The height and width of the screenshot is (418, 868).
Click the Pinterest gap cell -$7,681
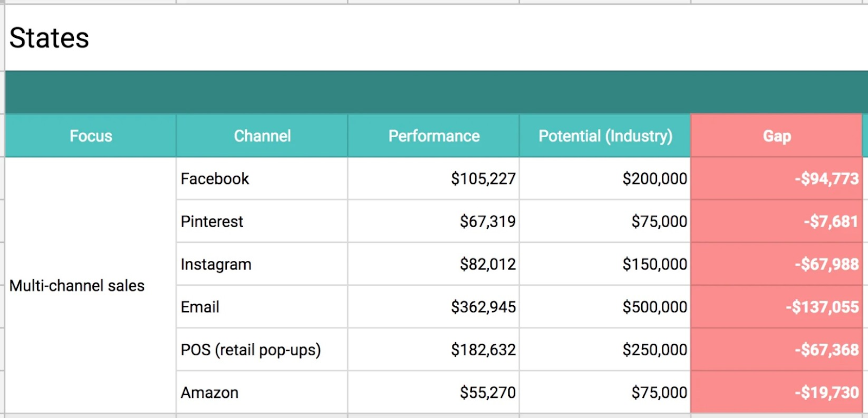pos(831,221)
